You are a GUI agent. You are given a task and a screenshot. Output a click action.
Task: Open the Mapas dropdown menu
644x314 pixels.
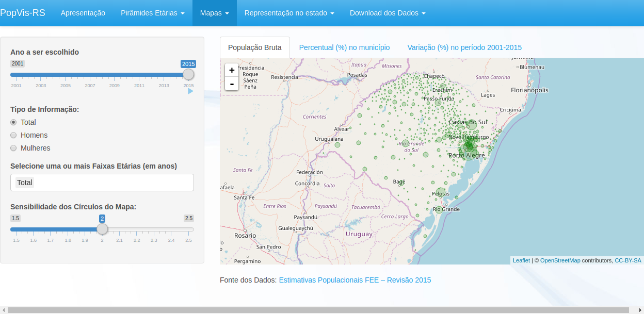point(214,12)
